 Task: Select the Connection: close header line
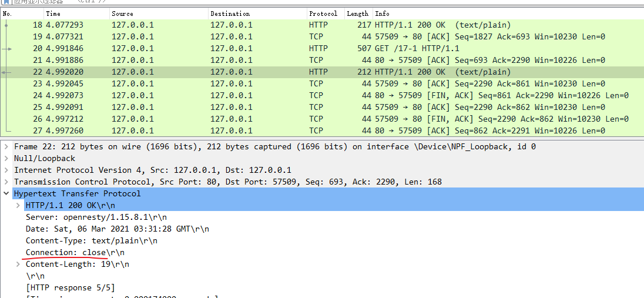(75, 253)
